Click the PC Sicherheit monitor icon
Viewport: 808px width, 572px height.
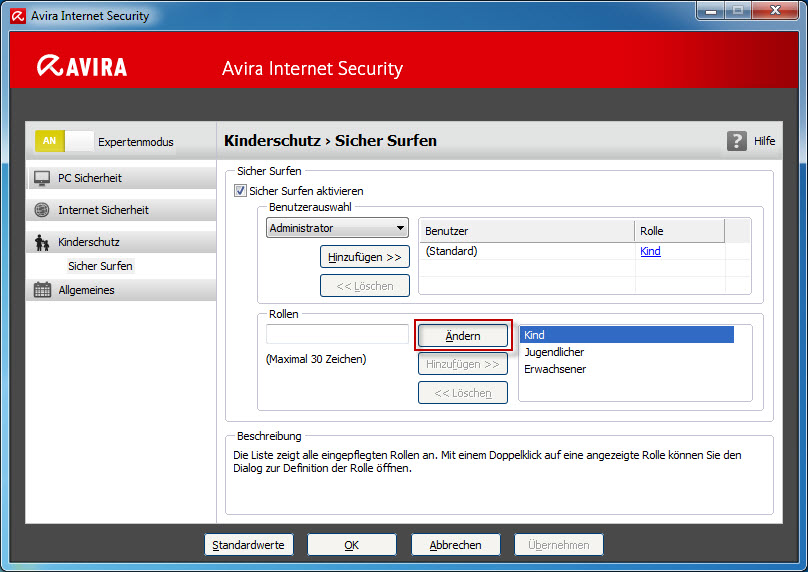[42, 178]
